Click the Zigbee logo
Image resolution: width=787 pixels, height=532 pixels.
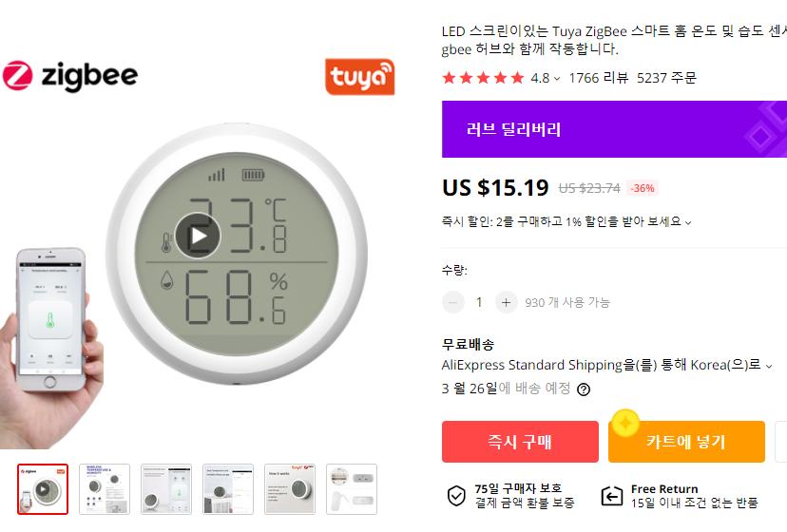click(70, 76)
